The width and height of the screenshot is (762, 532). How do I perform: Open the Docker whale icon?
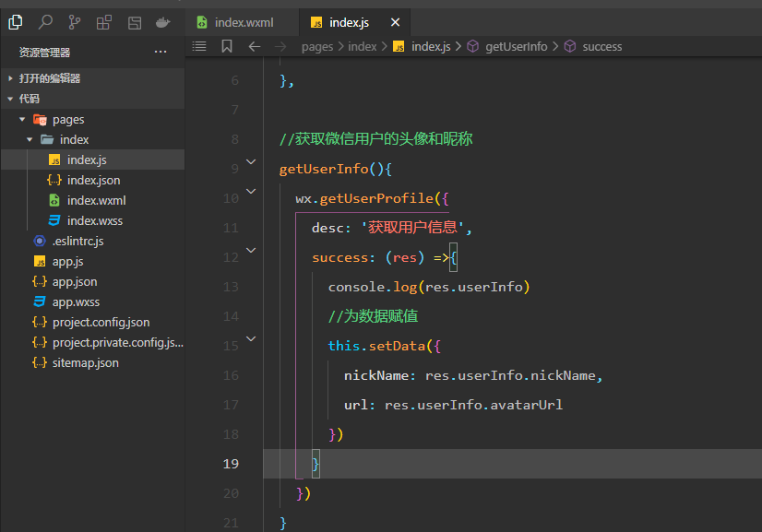[163, 22]
